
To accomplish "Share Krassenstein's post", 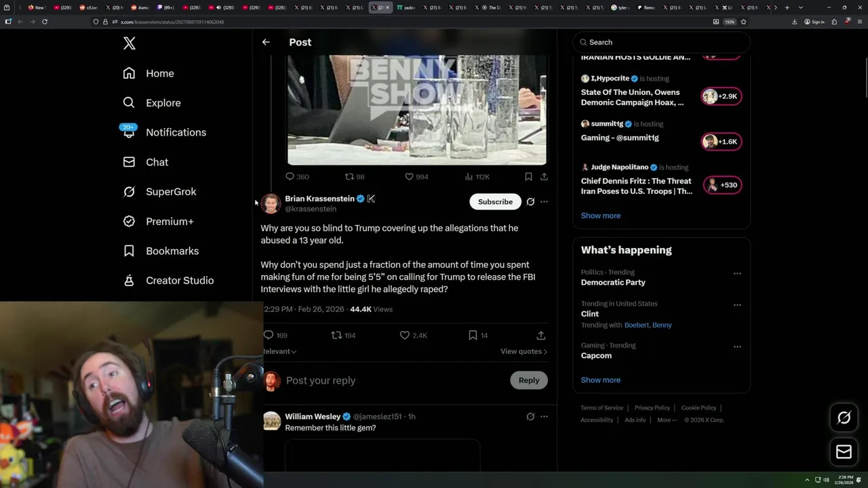I will coord(540,335).
